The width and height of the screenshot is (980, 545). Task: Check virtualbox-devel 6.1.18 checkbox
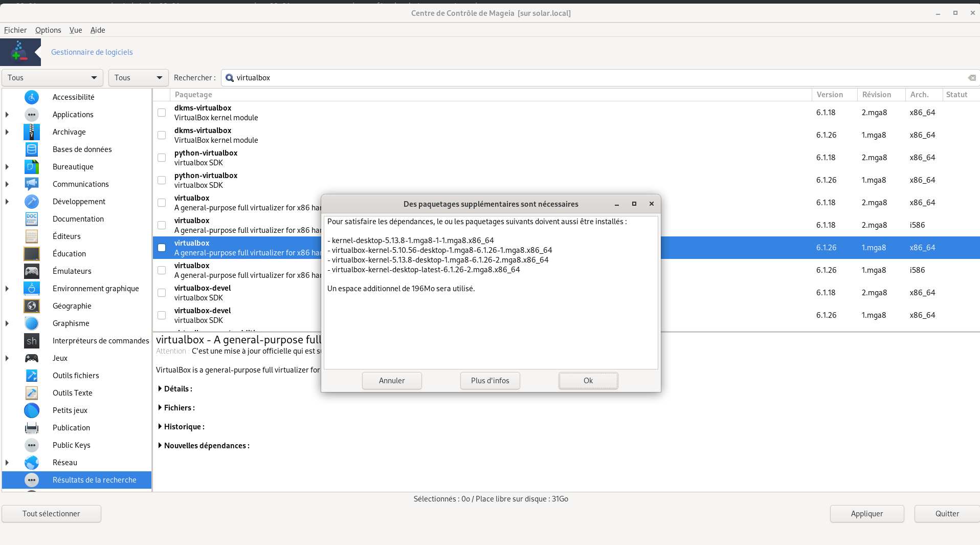click(162, 293)
